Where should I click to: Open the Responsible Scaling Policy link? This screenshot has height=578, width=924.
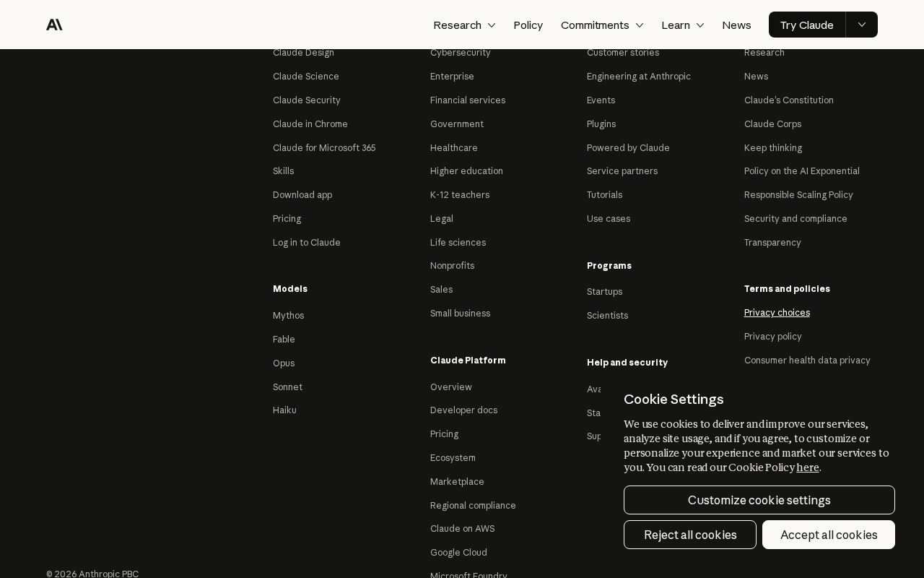tap(798, 194)
